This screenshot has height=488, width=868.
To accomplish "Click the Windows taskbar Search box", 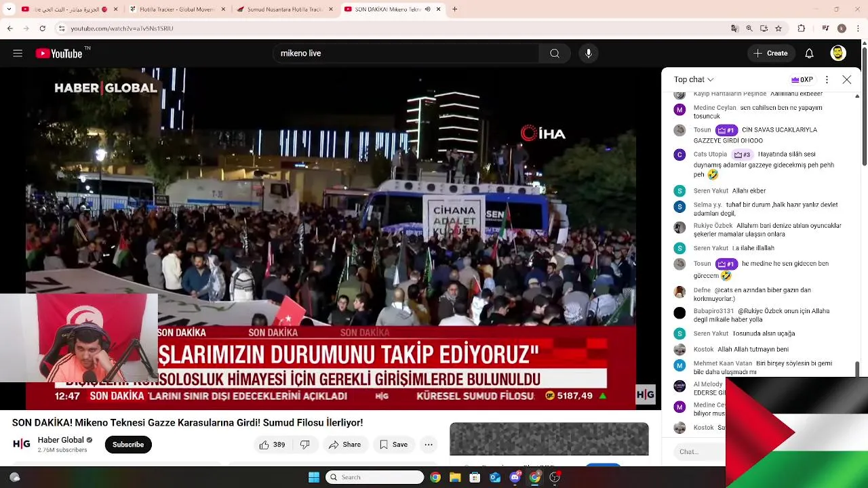I will (375, 477).
